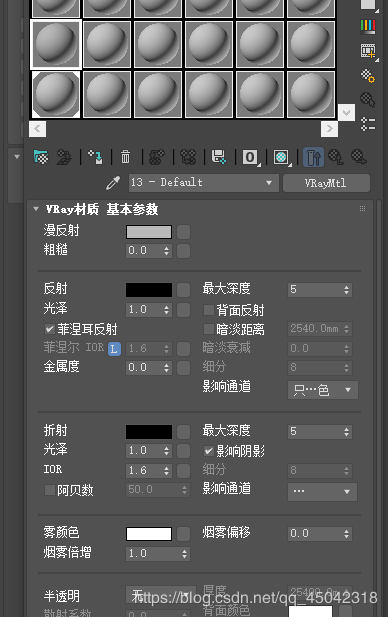Click the Make Preview film icon
The image size is (388, 617).
[x=369, y=51]
